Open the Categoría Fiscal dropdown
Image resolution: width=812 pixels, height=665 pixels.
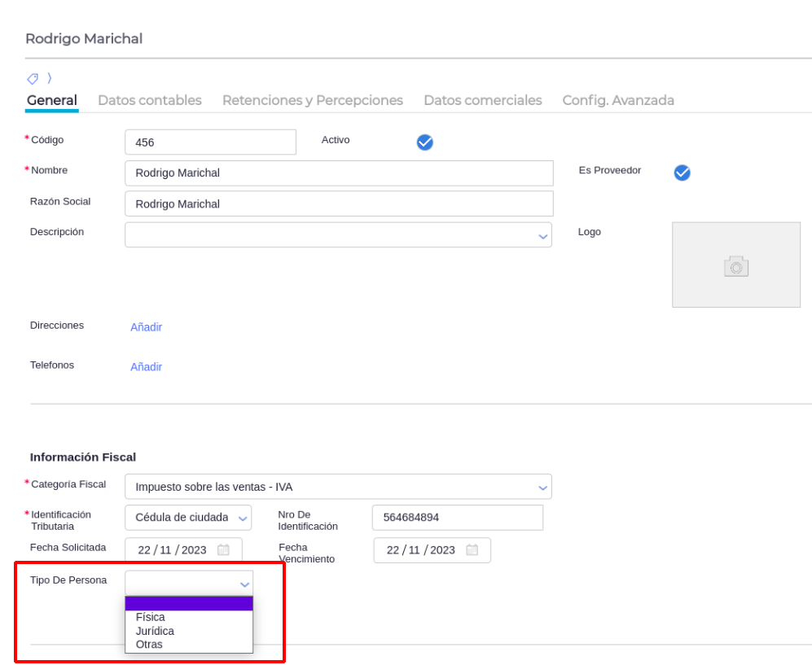[542, 488]
